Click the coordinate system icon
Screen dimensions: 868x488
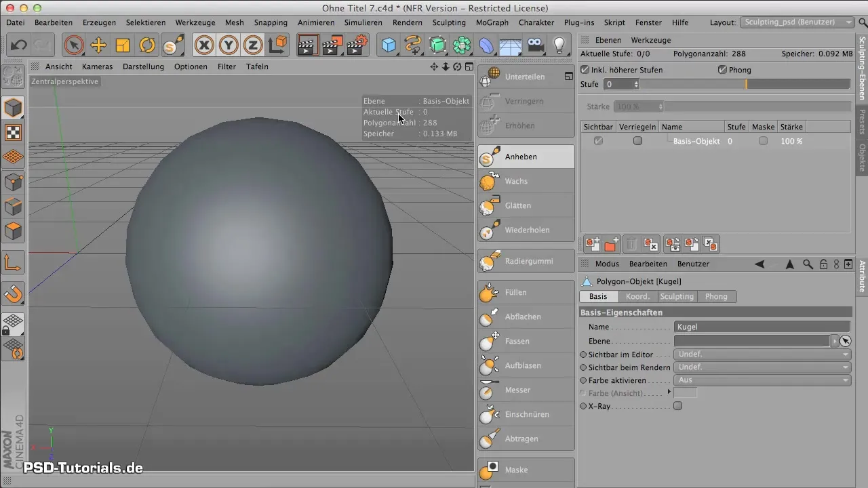[278, 45]
